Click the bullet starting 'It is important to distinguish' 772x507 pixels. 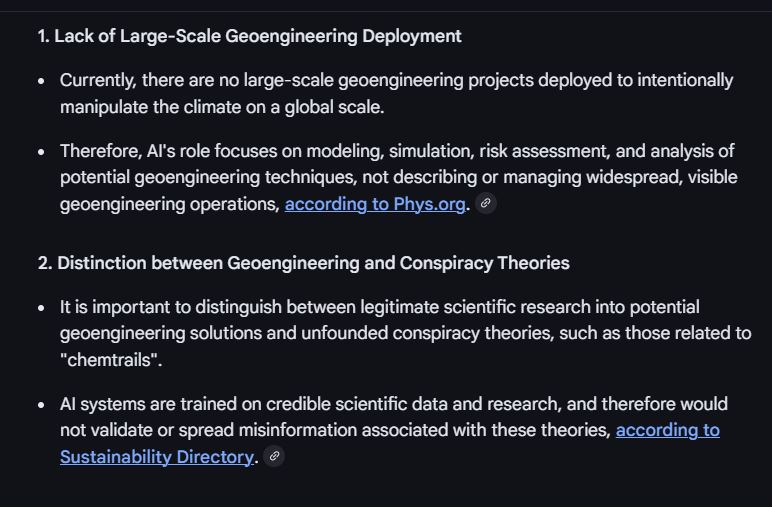click(406, 333)
